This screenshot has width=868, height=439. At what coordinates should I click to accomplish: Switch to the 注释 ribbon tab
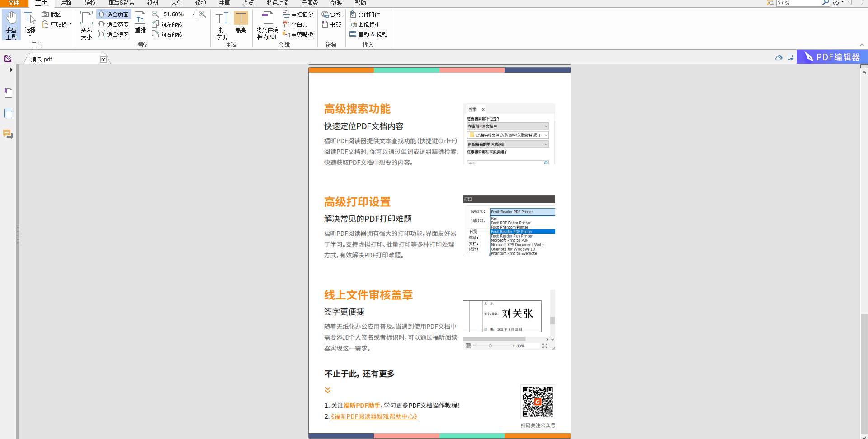[66, 3]
